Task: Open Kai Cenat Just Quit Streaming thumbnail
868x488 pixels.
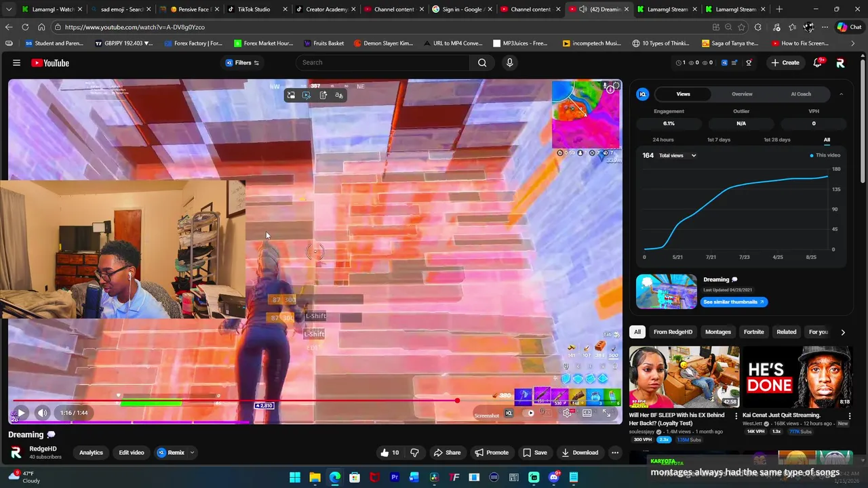Action: click(797, 377)
